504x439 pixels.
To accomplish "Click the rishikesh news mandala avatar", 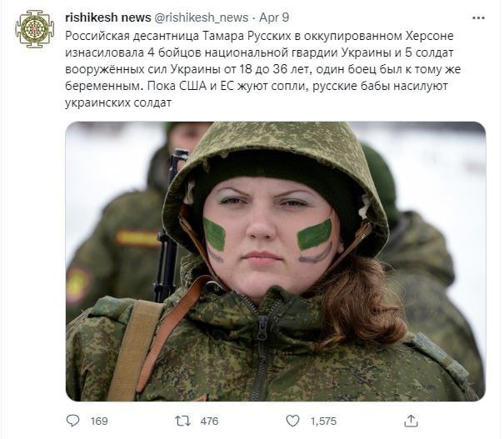I will pos(35,29).
